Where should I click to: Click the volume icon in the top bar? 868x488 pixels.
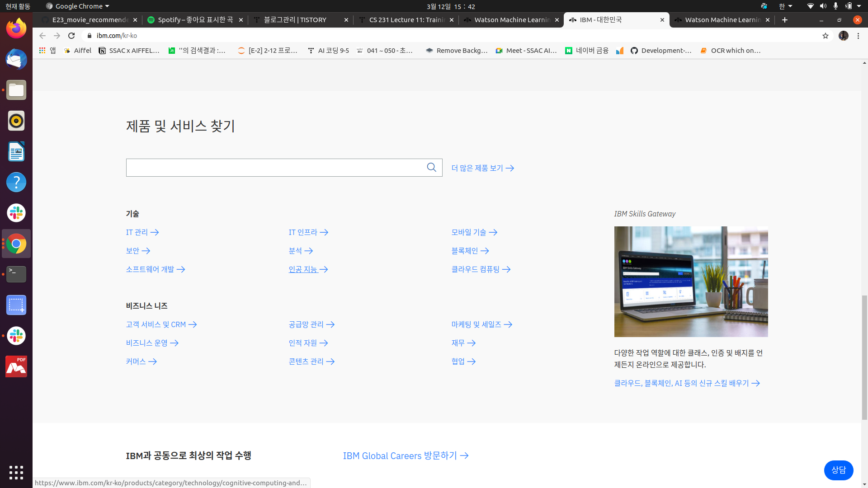coord(823,6)
